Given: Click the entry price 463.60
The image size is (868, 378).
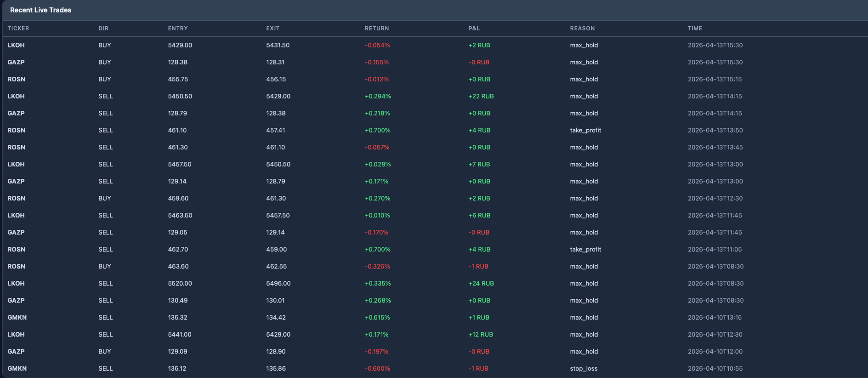Looking at the screenshot, I should 178,267.
